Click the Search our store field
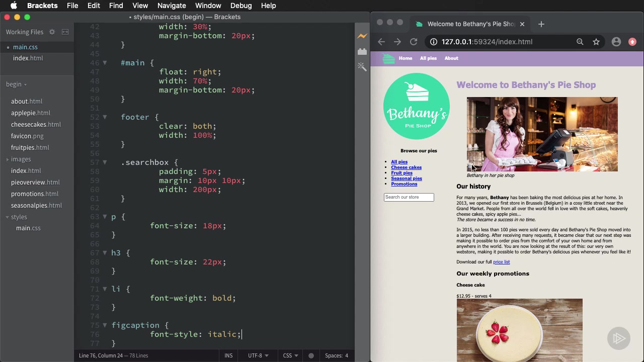The image size is (644, 362). coord(409,197)
